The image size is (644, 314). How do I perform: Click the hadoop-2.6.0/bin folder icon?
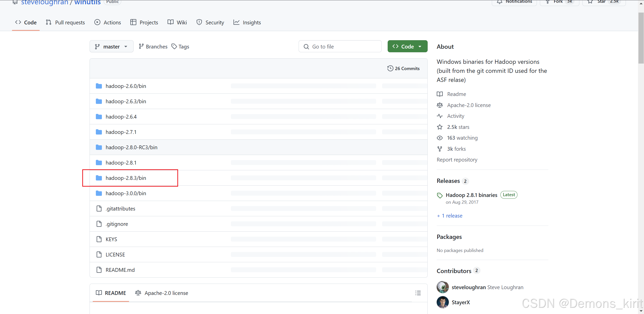(99, 86)
